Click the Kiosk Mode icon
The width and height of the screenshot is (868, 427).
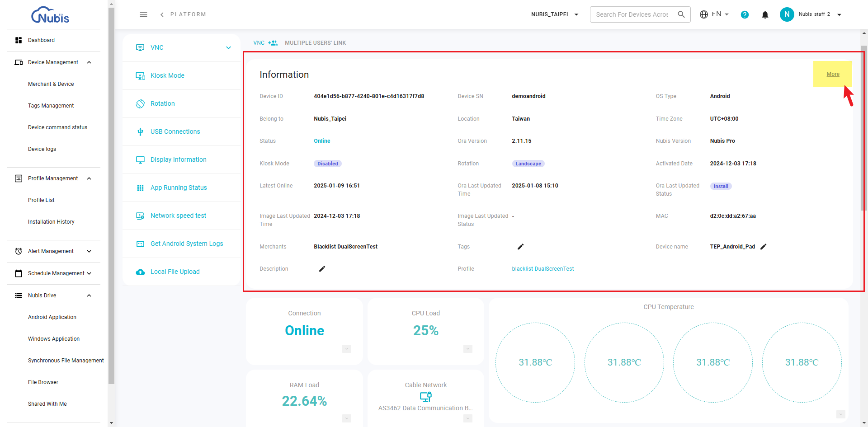coord(140,75)
